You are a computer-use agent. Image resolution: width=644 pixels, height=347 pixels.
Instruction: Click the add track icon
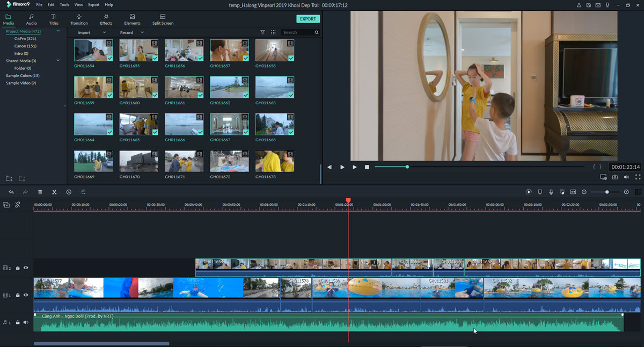point(6,205)
